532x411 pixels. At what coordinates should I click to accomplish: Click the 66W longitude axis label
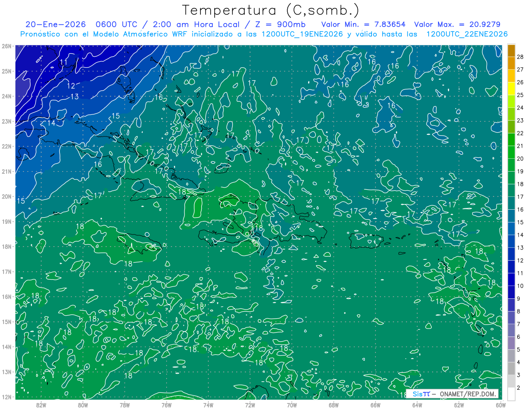[375, 405]
